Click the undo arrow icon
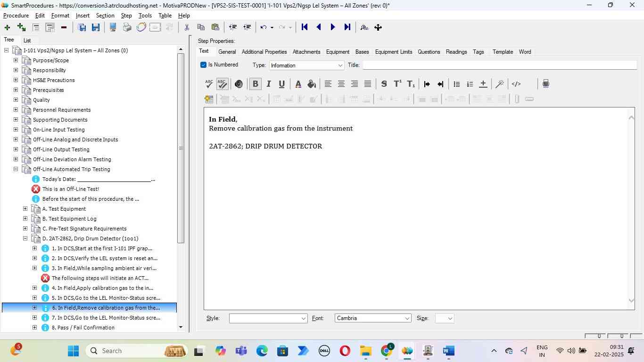The height and width of the screenshot is (362, 644). 264,27
